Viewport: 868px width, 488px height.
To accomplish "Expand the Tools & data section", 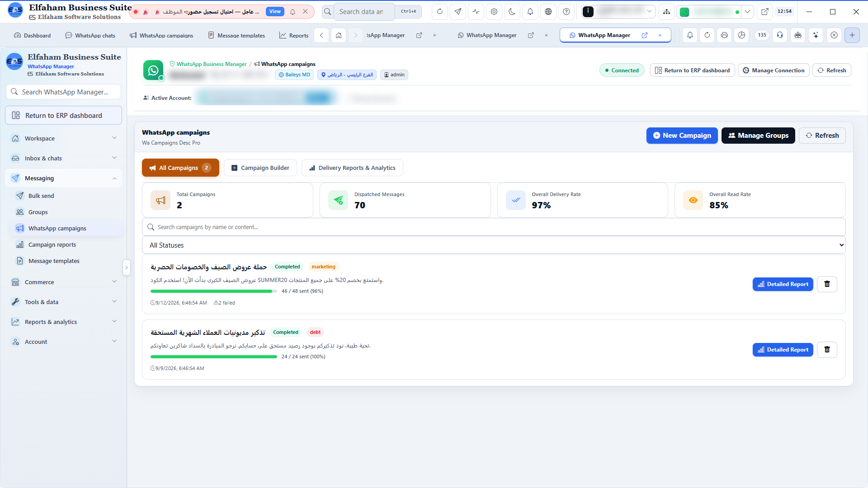I will pyautogui.click(x=64, y=302).
